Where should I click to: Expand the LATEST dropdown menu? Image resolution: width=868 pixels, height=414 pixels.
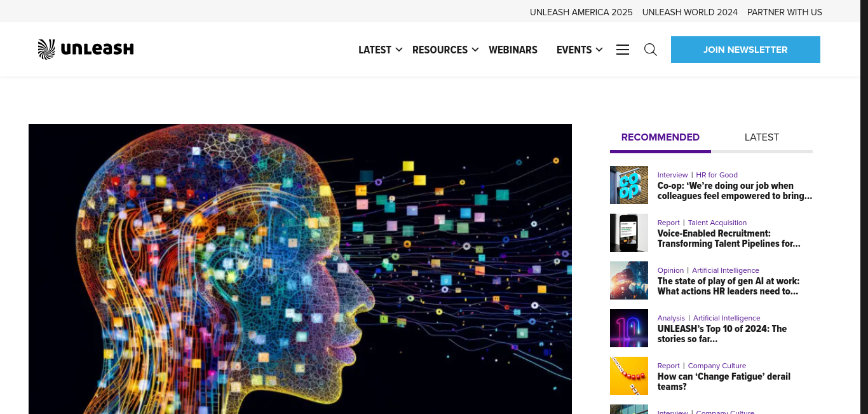(x=380, y=50)
